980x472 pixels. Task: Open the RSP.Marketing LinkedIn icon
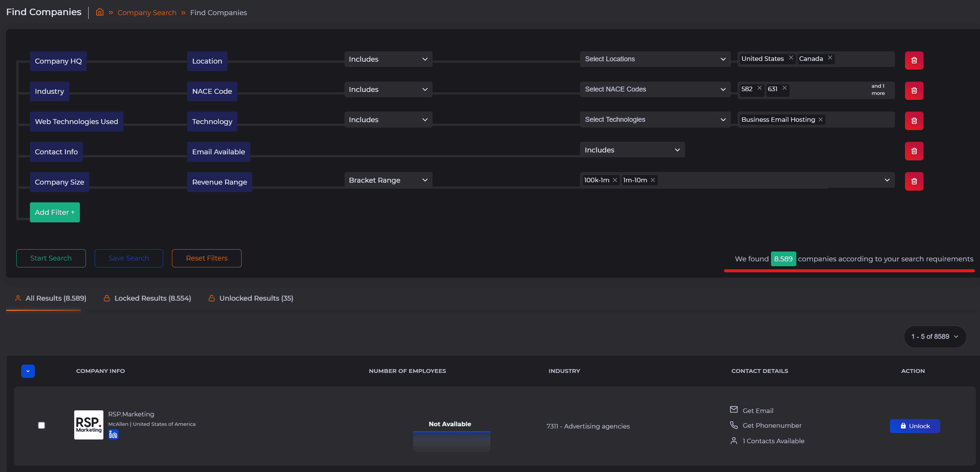(x=113, y=435)
